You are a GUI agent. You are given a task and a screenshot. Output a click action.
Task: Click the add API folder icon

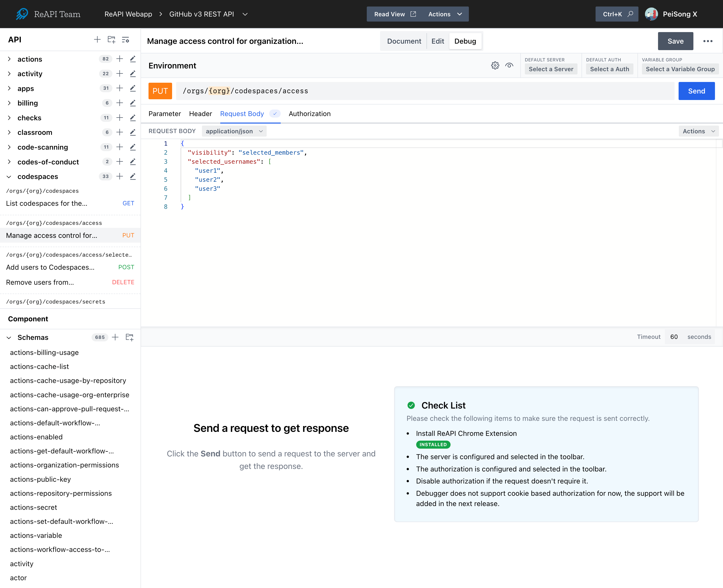coord(112,40)
